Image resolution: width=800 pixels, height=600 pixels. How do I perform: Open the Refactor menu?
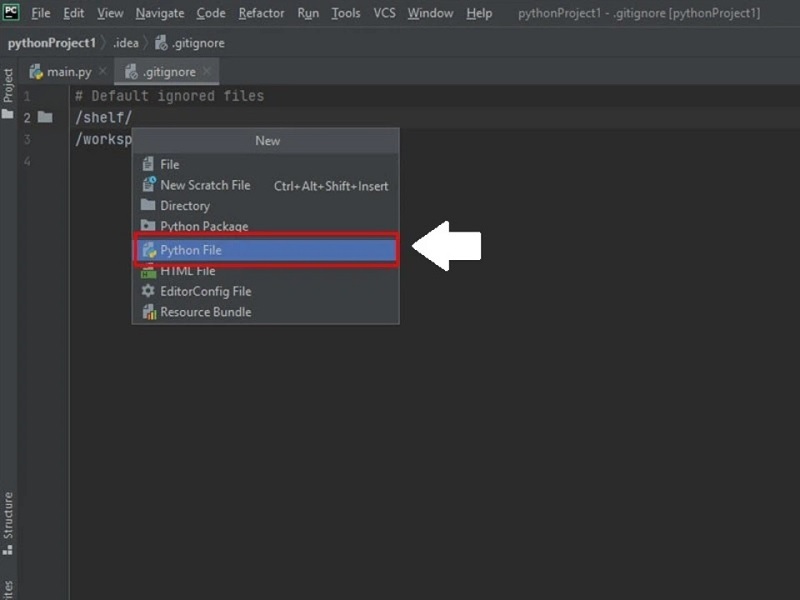tap(261, 13)
